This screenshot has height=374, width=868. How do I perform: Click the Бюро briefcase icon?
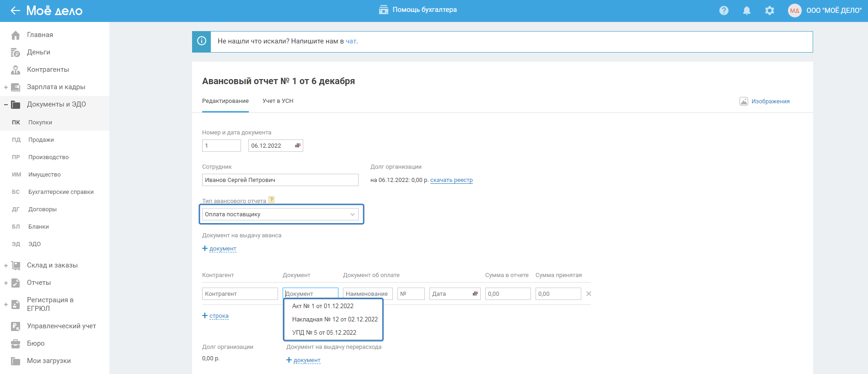click(x=16, y=343)
